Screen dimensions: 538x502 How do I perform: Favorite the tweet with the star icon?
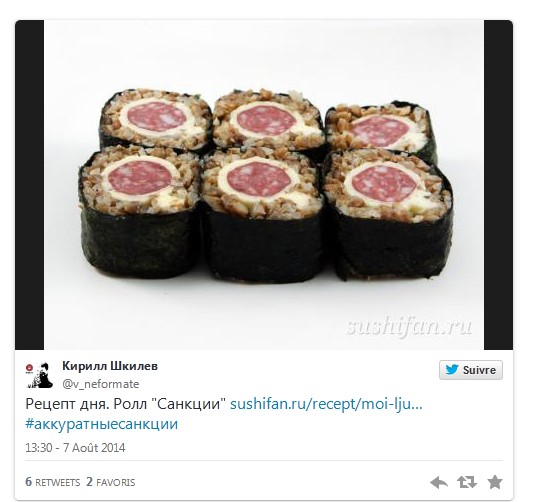click(x=495, y=482)
